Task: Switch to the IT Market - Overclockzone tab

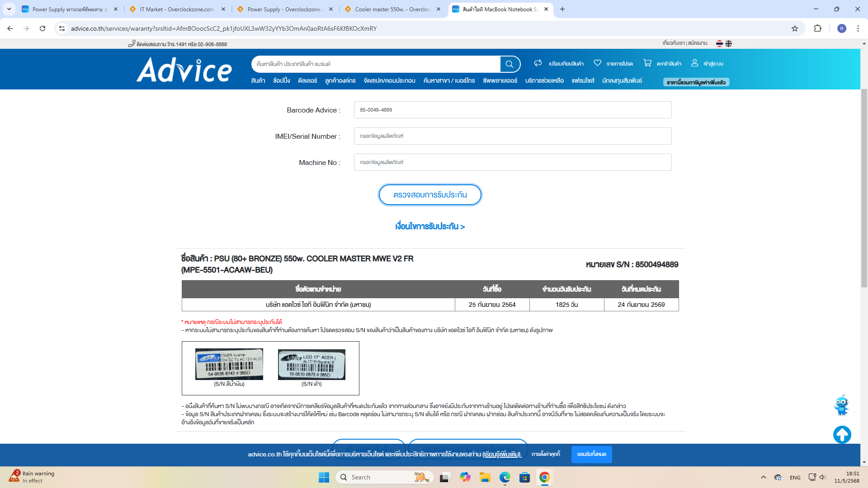Action: pos(177,9)
